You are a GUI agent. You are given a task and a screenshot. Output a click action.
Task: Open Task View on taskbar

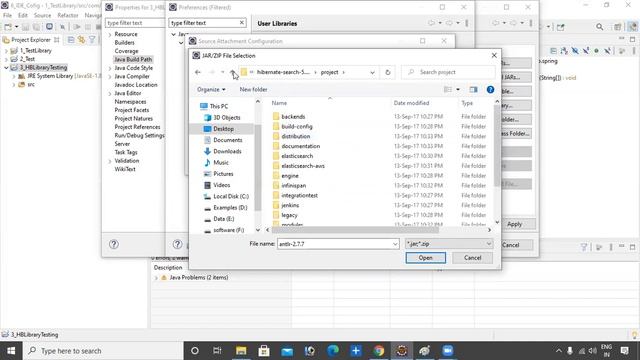pyautogui.click(x=217, y=351)
